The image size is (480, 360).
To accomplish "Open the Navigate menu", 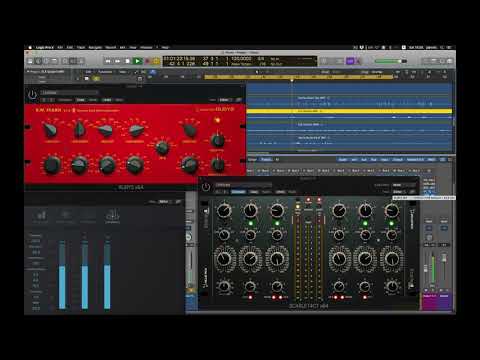I will [x=95, y=47].
